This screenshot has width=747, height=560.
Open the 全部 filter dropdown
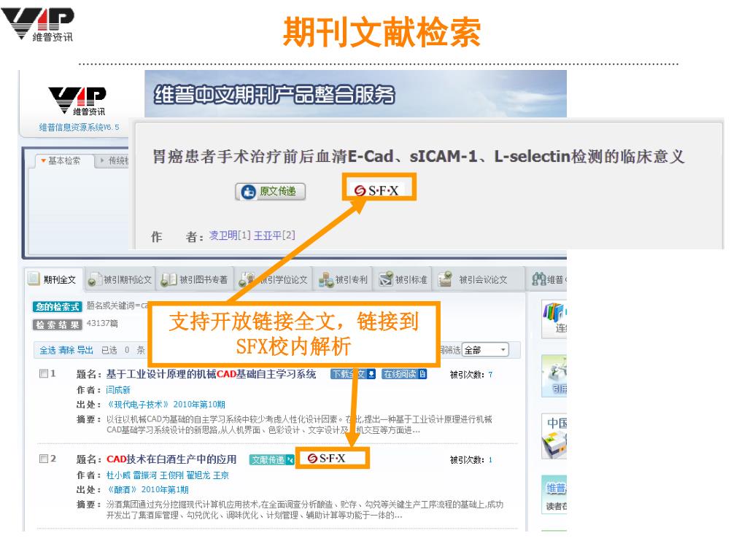point(485,350)
